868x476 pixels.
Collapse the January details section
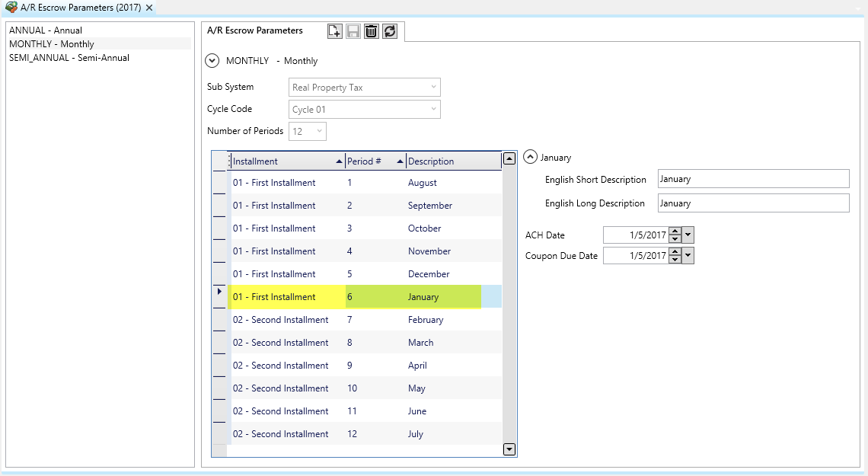(531, 158)
